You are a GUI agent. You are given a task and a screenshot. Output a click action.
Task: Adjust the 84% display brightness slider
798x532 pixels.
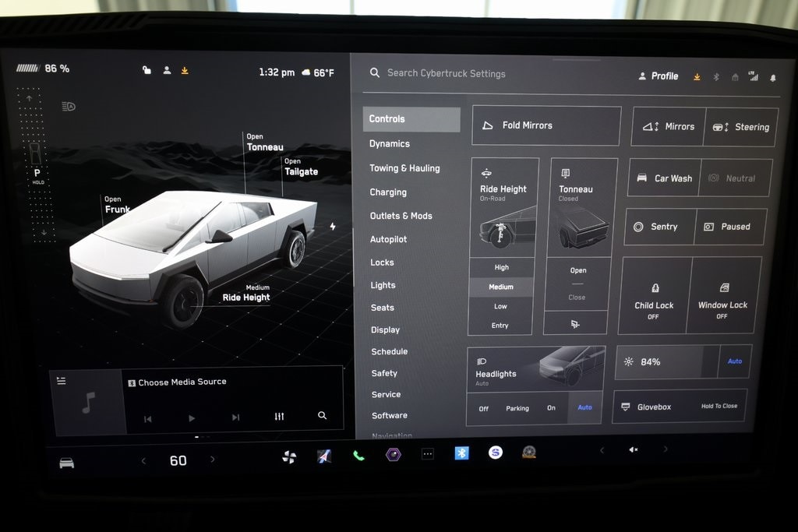tap(664, 362)
